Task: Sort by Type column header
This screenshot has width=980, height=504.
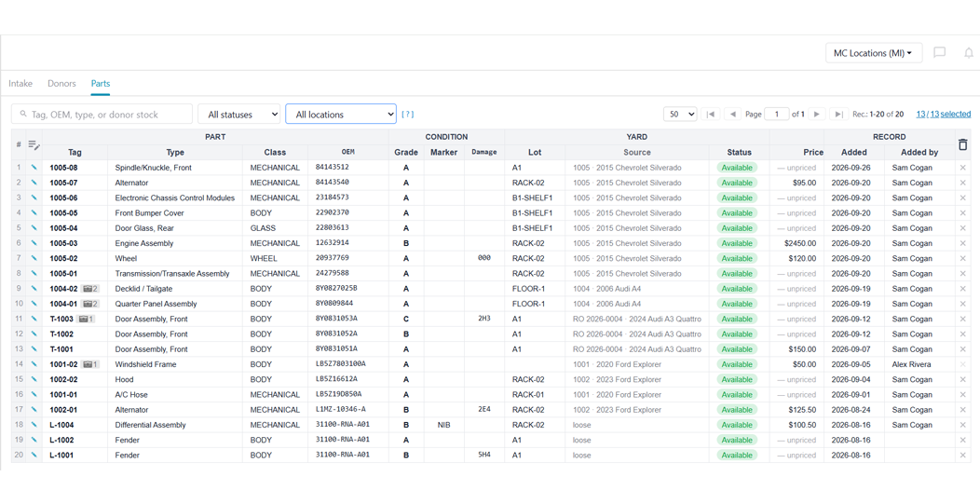Action: pos(175,152)
